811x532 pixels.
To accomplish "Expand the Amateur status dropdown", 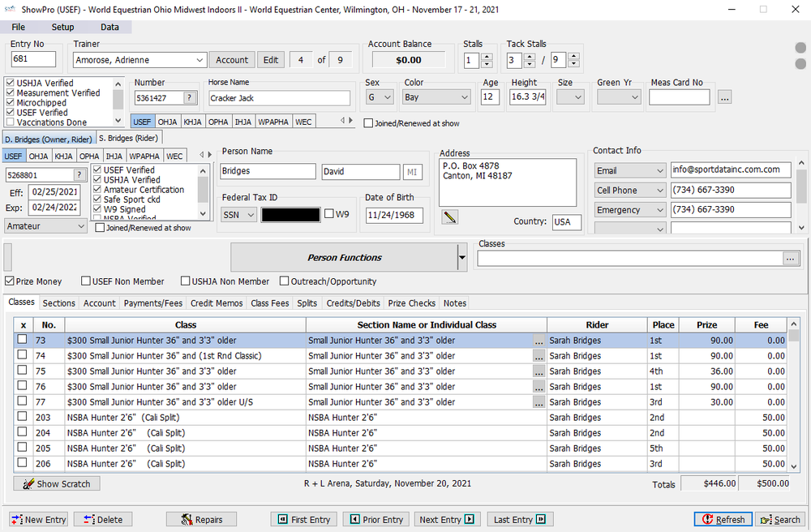I will [80, 225].
